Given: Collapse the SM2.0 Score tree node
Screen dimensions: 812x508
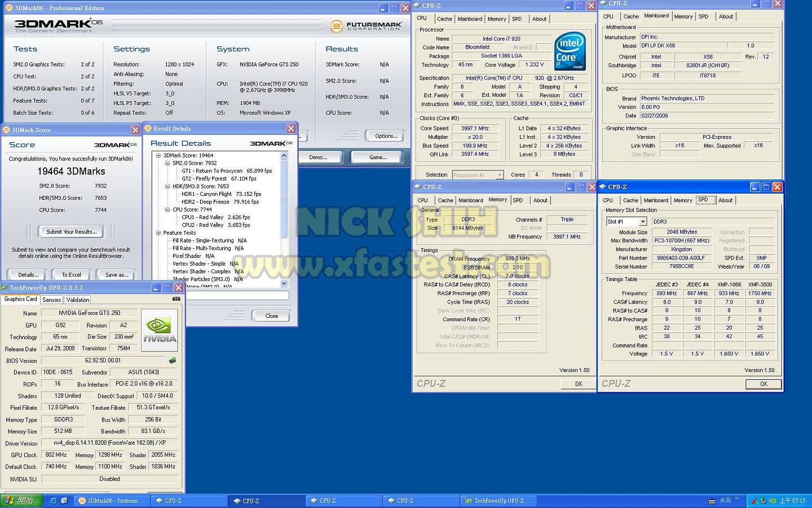Looking at the screenshot, I should 167,163.
